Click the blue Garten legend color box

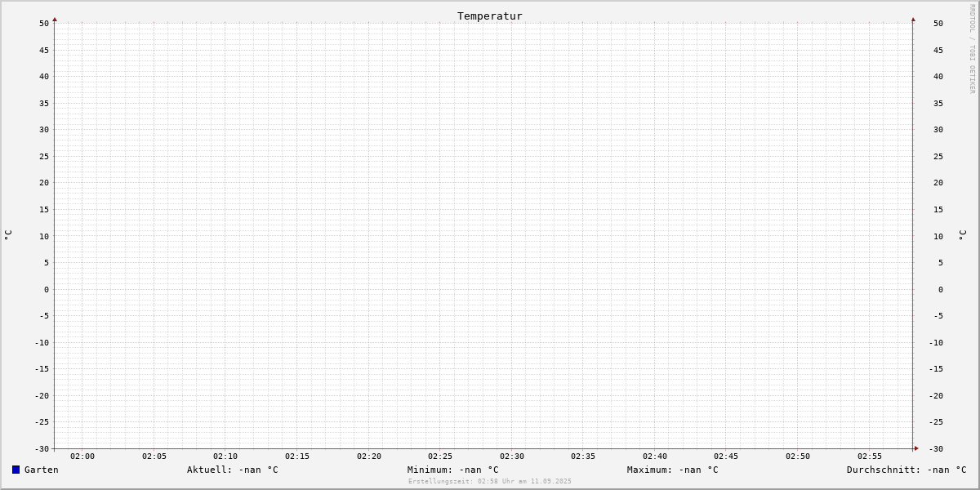pos(16,470)
